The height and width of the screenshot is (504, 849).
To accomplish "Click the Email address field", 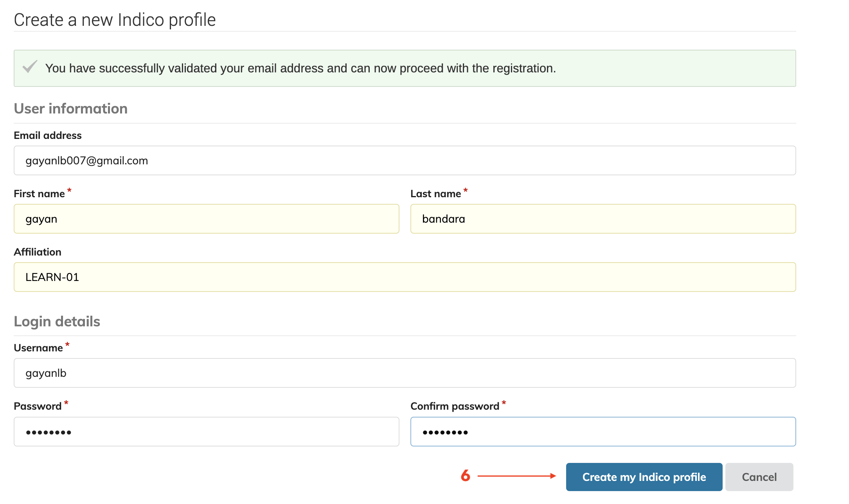I will [405, 160].
